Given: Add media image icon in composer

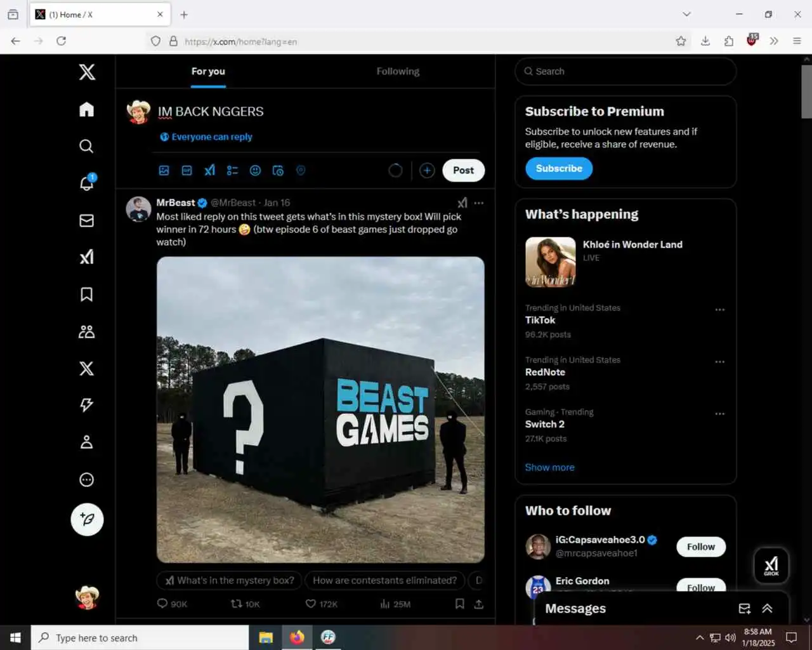Looking at the screenshot, I should click(164, 170).
